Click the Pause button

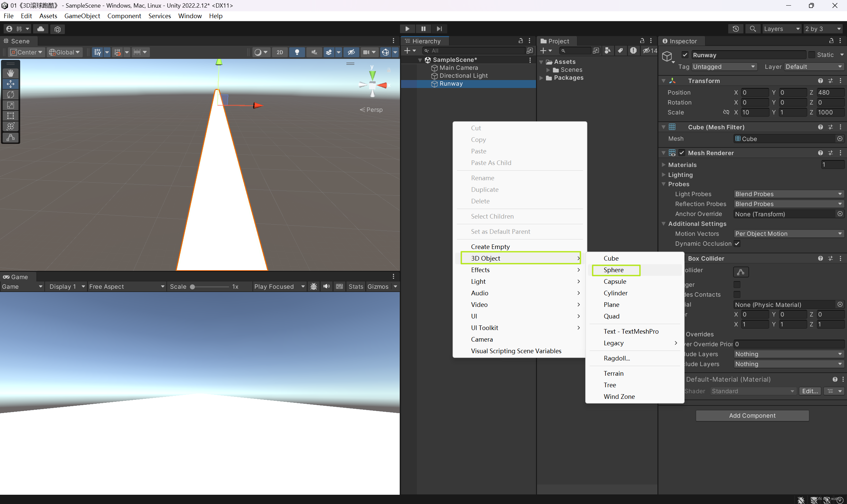point(423,29)
